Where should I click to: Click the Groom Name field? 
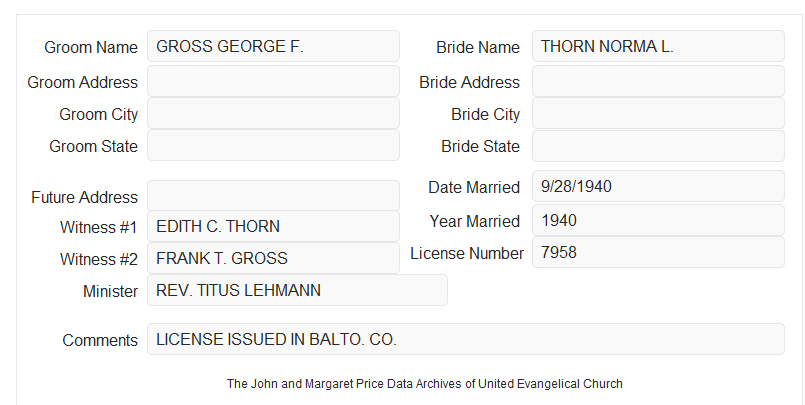pyautogui.click(x=273, y=46)
